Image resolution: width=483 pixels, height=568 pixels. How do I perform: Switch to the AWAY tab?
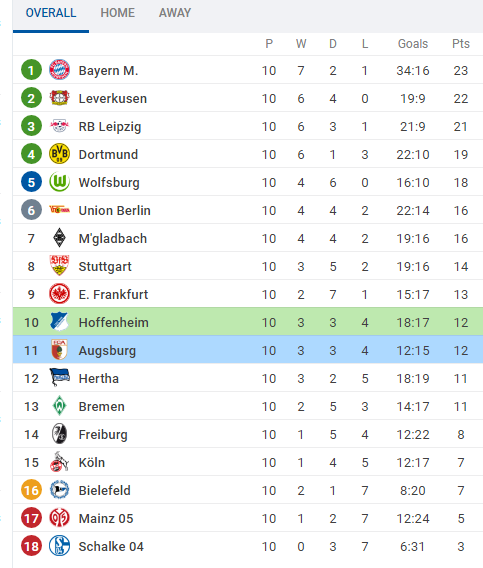click(175, 13)
